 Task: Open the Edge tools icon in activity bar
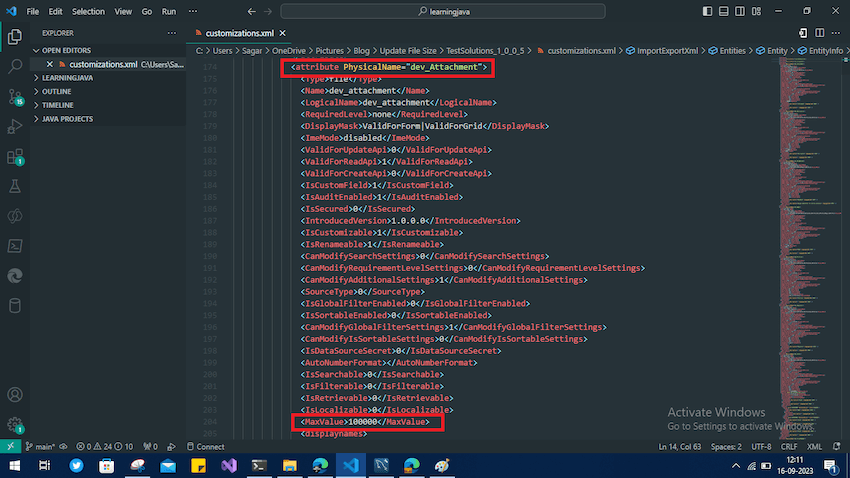click(x=15, y=276)
